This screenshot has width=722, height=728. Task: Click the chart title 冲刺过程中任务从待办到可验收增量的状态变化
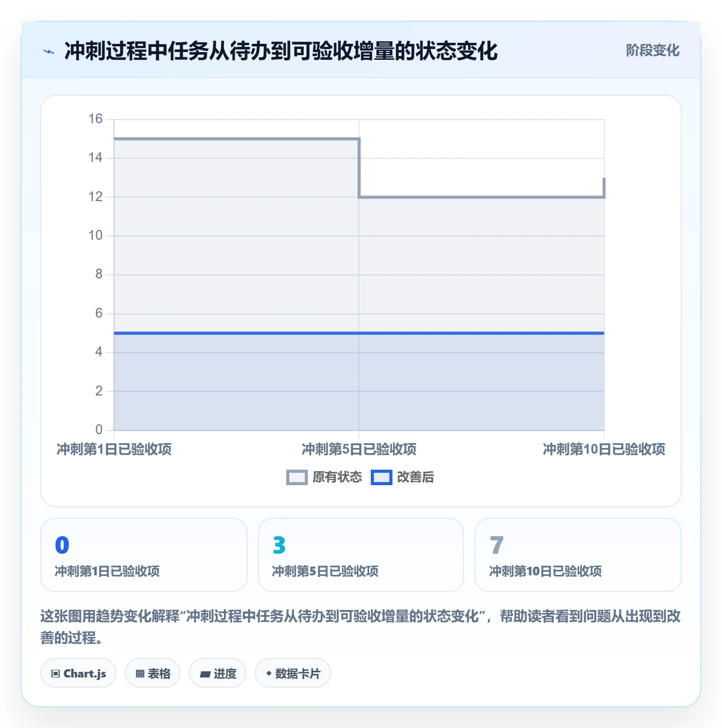281,51
